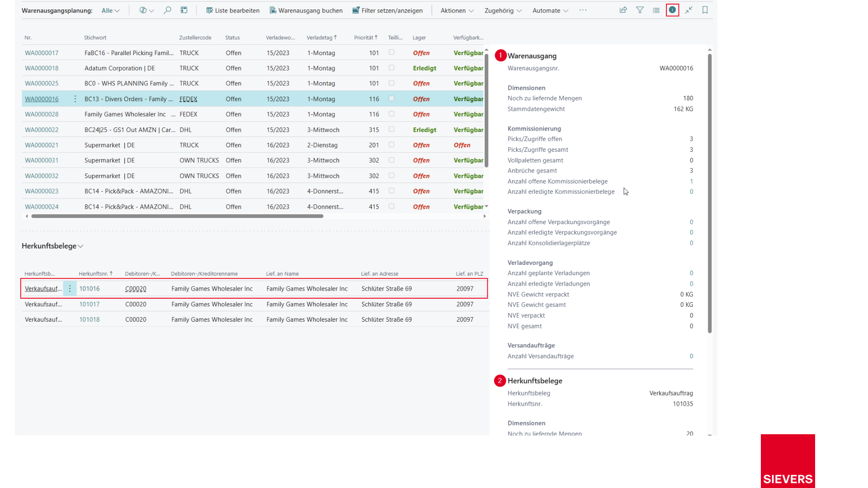The image size is (868, 488).
Task: Toggle Teillieferung checkbox for WA0000017
Action: pos(392,52)
